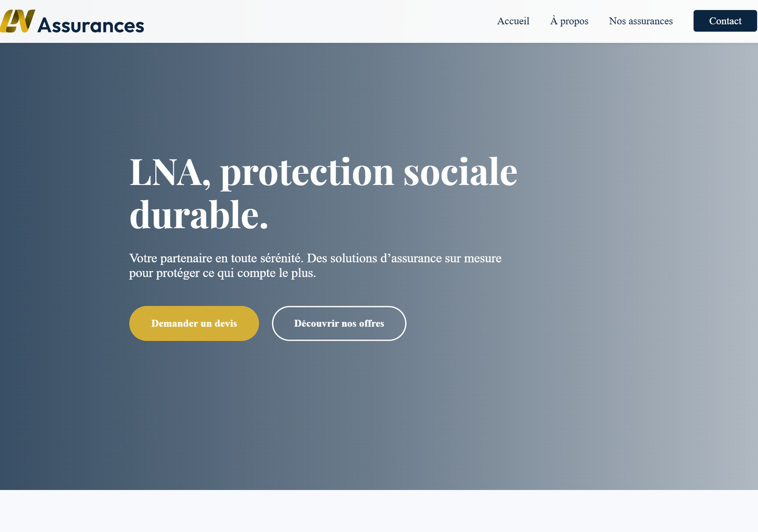Open the À propos page
Viewport: 758px width, 532px height.
(568, 21)
